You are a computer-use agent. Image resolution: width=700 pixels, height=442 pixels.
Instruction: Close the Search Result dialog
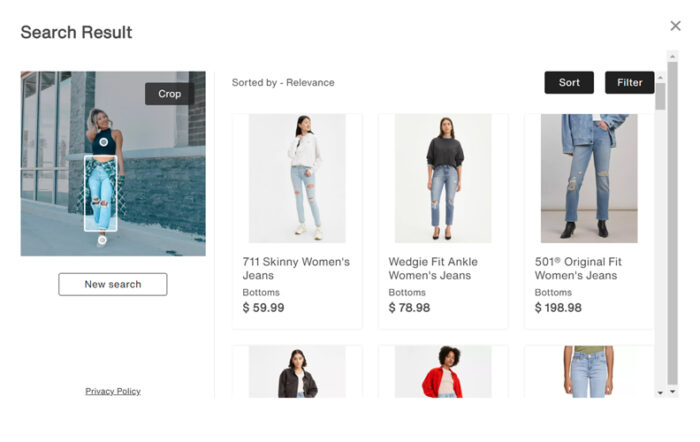[675, 26]
